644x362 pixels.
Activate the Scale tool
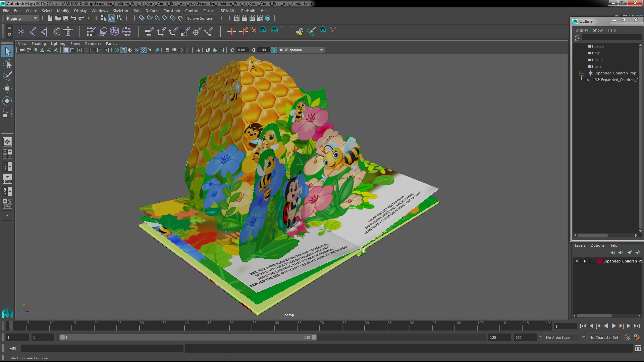7,113
